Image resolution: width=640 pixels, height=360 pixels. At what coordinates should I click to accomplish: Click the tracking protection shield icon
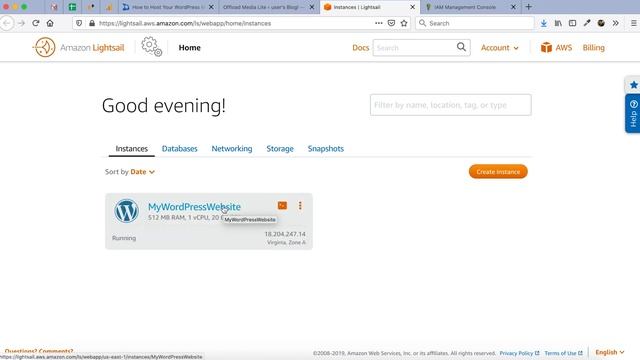click(79, 23)
